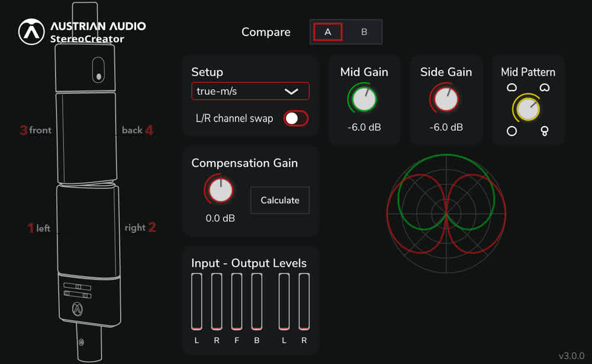Click the Austrian Audio logo icon
The height and width of the screenshot is (364, 592).
31,32
